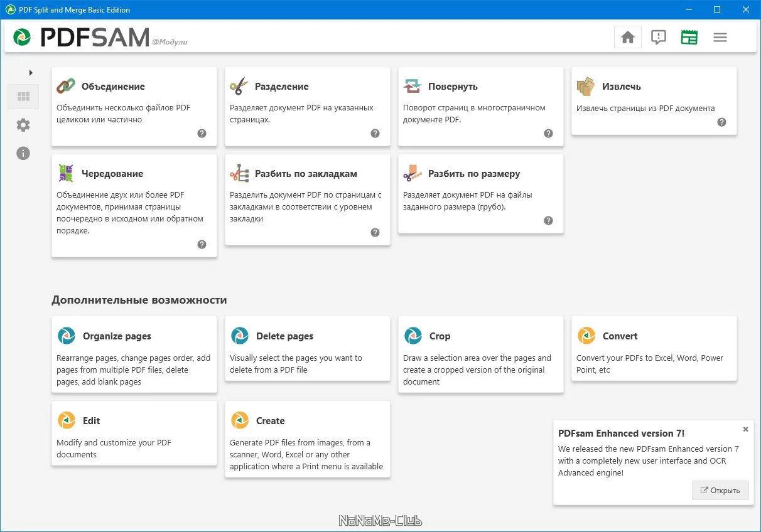Click the Organize pages title
761x532 pixels.
pyautogui.click(x=117, y=336)
